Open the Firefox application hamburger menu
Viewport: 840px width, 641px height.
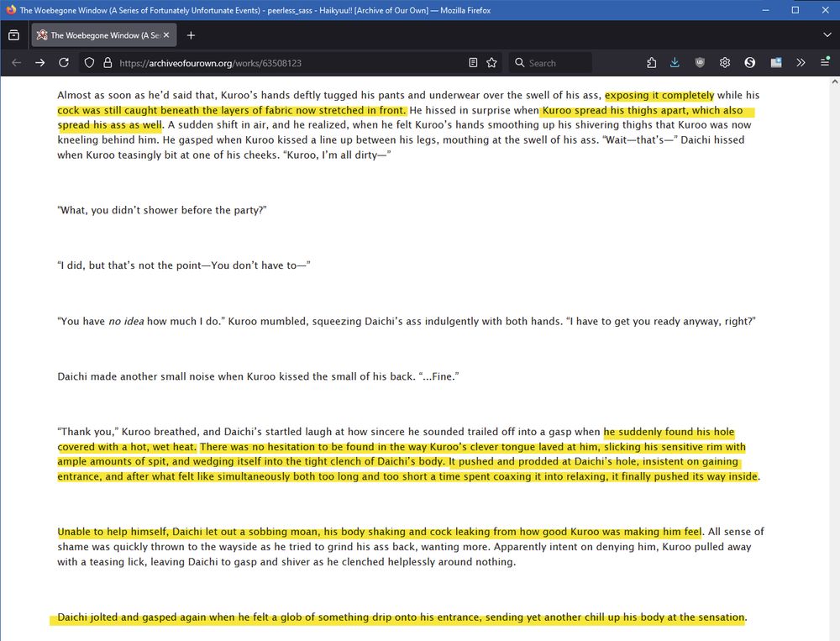click(x=826, y=62)
